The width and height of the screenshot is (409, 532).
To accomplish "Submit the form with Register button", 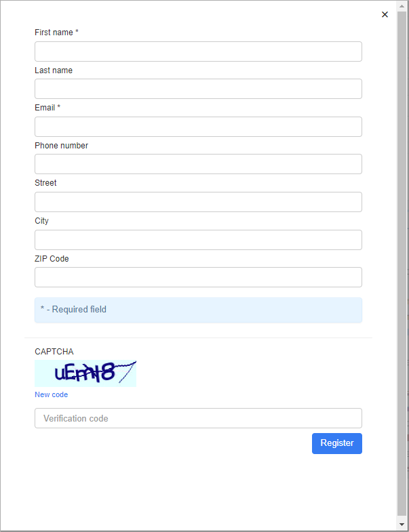I will point(337,443).
